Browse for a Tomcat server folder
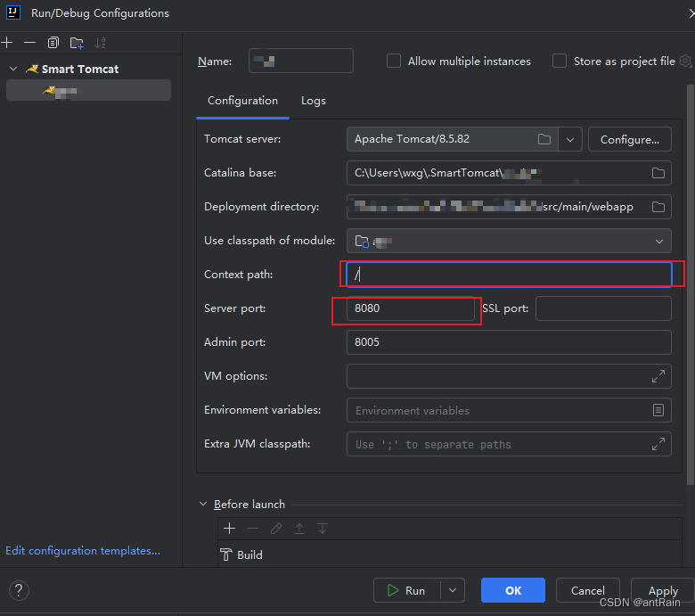 (544, 139)
